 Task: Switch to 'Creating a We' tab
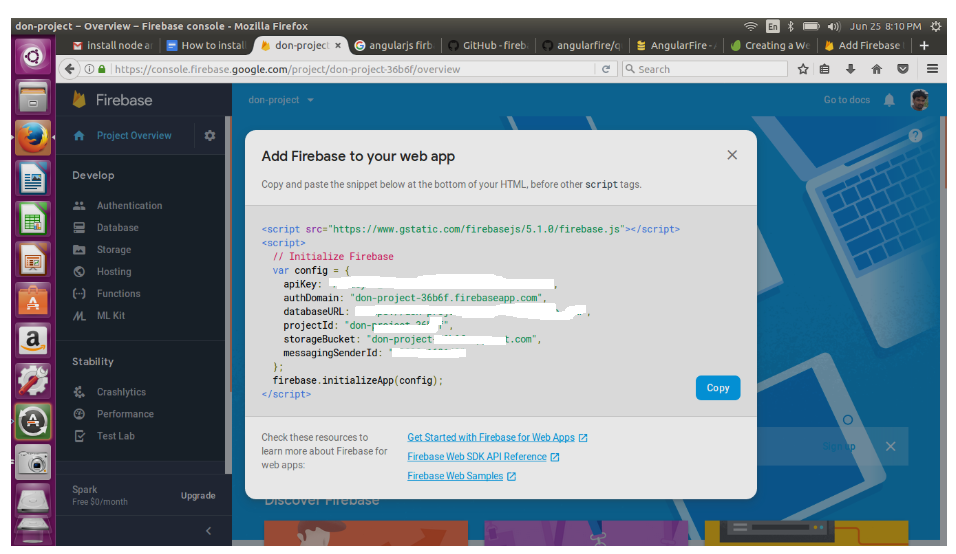[770, 46]
